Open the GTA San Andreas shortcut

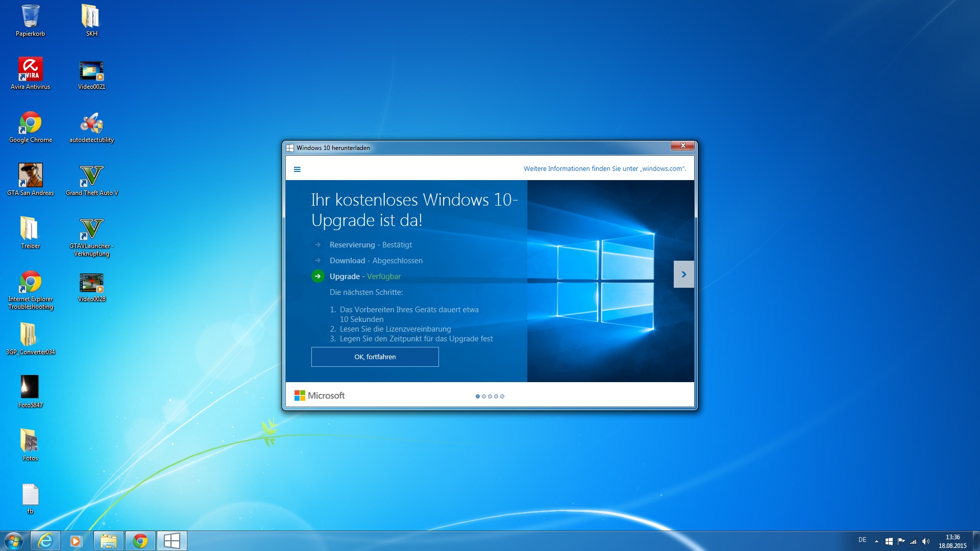[x=31, y=176]
